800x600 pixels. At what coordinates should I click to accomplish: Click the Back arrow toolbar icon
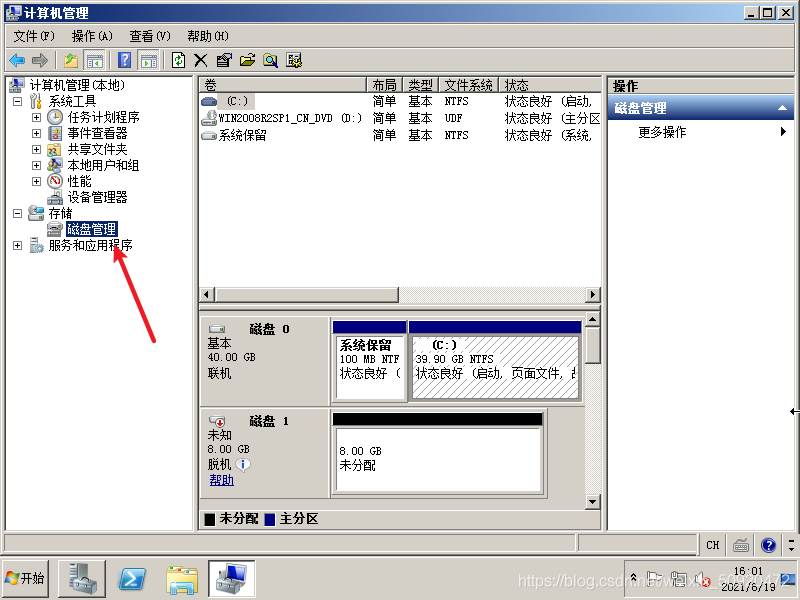(17, 61)
